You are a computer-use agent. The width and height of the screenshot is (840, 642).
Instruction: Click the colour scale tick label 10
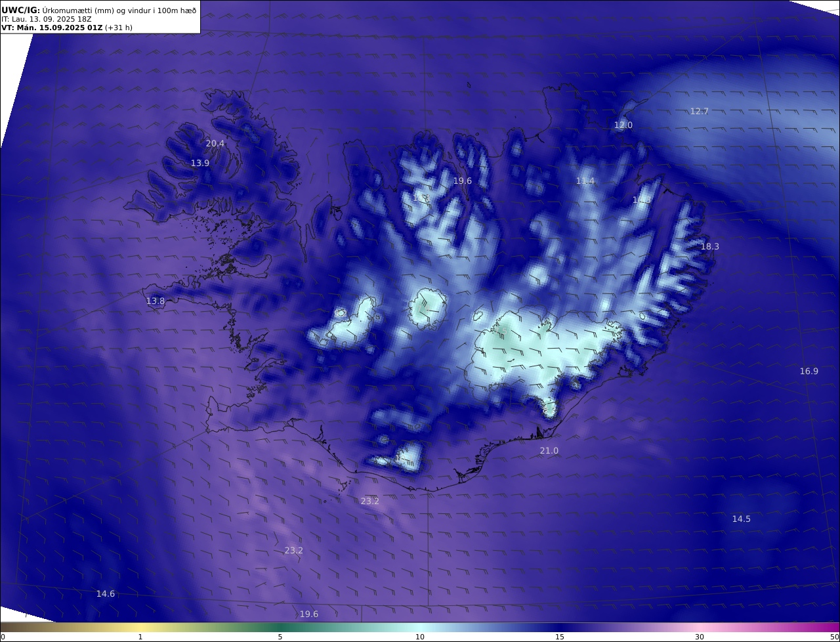420,637
